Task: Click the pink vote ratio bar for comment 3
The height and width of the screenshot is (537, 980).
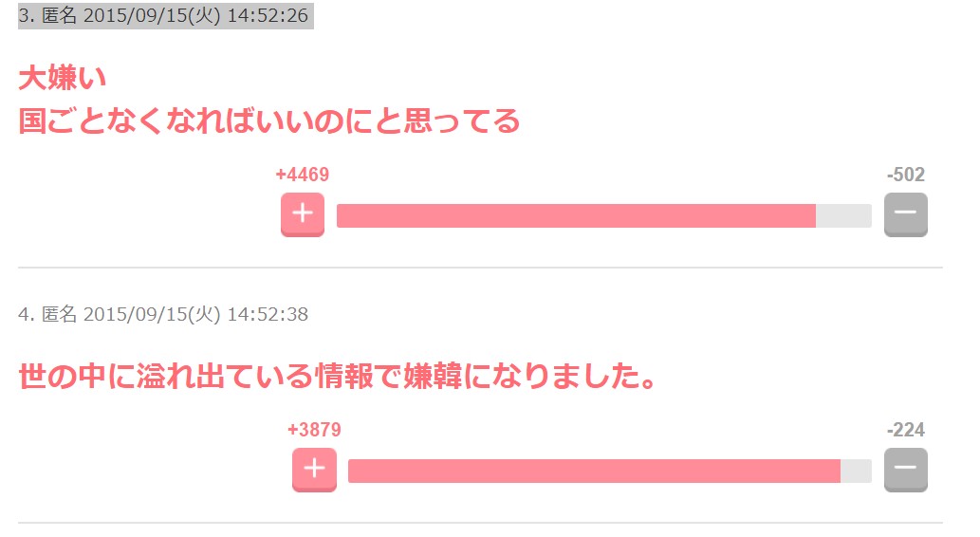Action: 576,216
